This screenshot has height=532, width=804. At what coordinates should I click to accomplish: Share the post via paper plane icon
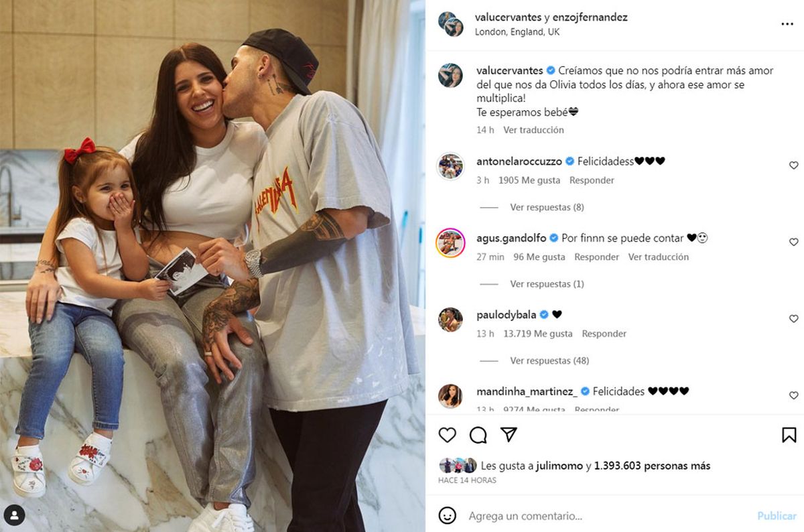pos(509,435)
